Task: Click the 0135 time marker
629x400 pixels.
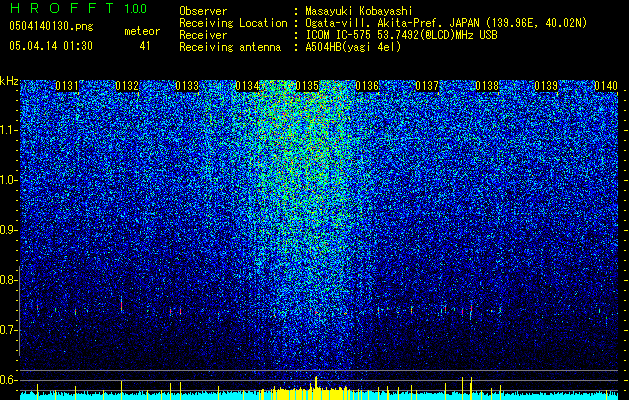Action: [x=307, y=86]
